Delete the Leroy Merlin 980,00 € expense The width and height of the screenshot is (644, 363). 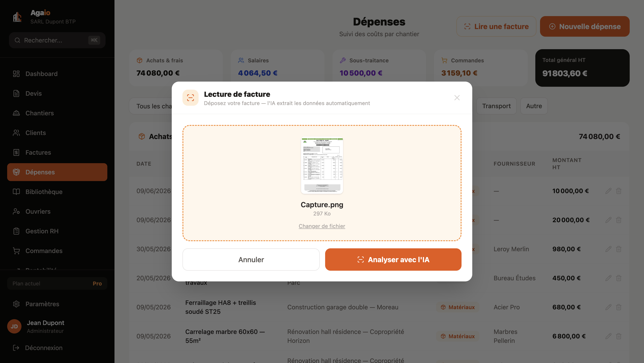pos(619,249)
